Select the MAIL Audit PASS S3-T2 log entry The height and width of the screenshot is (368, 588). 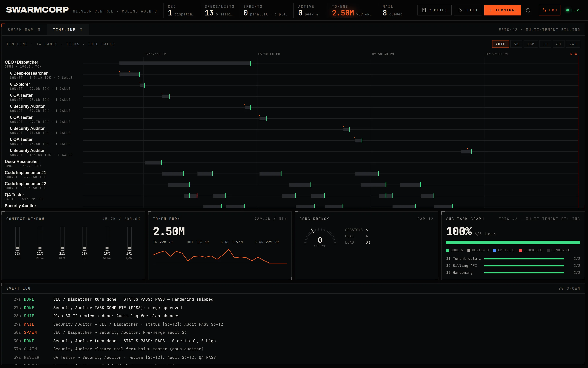293,324
